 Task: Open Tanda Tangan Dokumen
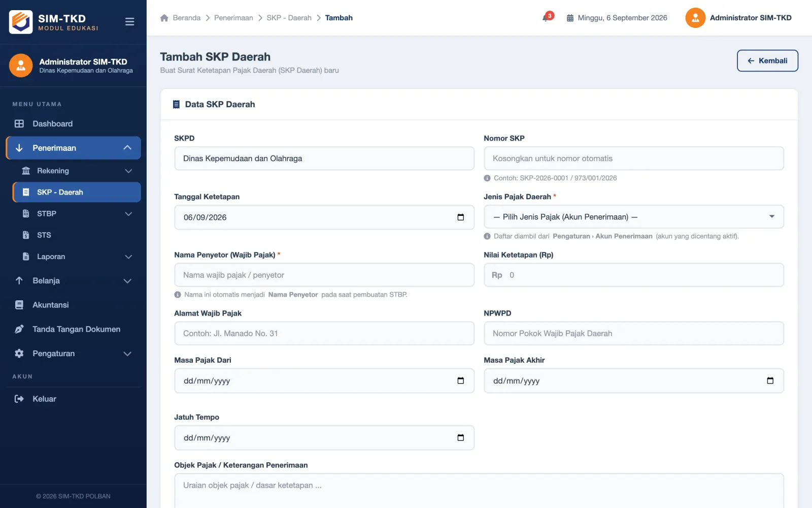(x=73, y=329)
